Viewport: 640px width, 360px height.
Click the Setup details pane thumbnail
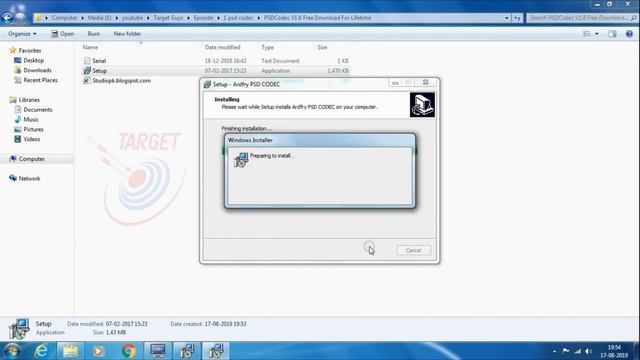pos(19,329)
